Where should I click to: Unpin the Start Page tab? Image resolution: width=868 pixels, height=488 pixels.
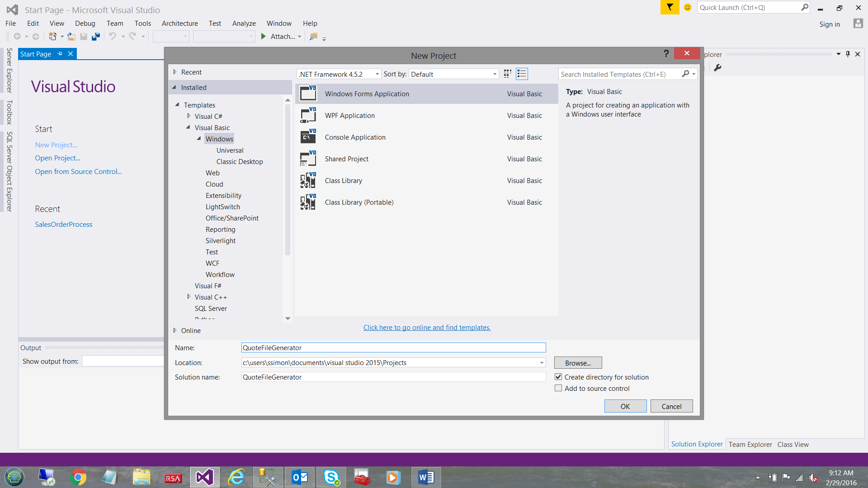pos(60,53)
